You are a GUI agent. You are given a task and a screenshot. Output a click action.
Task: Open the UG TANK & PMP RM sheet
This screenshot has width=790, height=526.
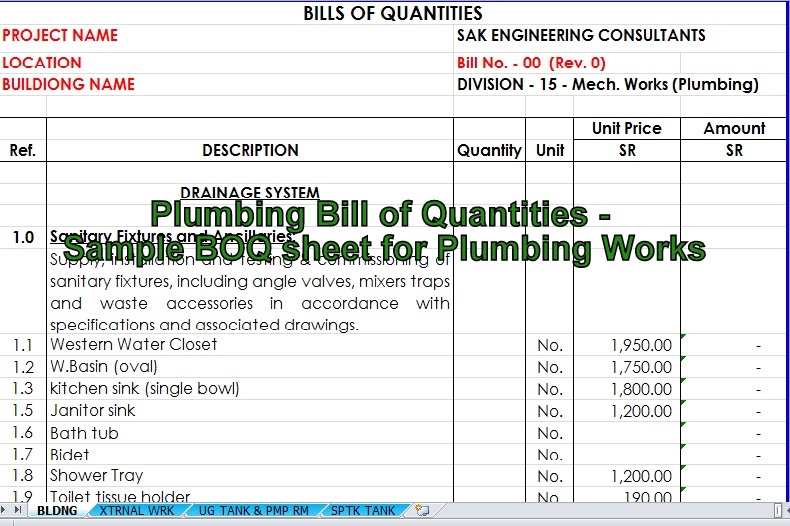click(253, 510)
